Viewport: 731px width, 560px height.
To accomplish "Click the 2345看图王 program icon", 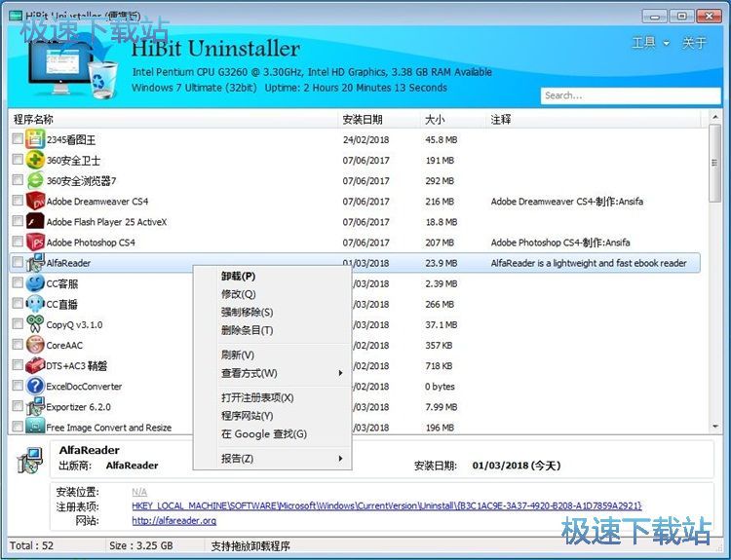I will pos(35,139).
